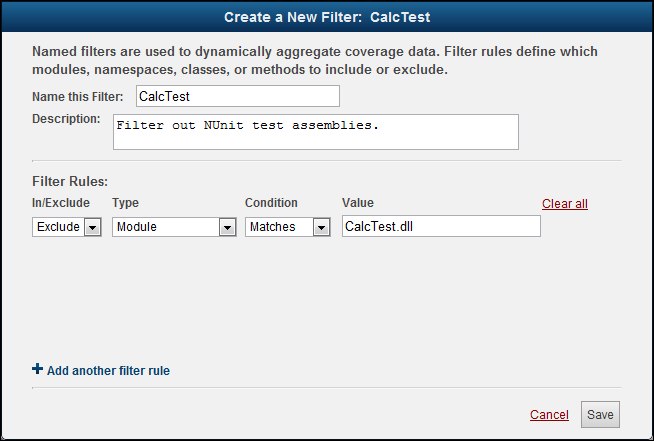The width and height of the screenshot is (654, 441).
Task: Select the Value field containing CalcTest.dll
Action: tap(440, 227)
